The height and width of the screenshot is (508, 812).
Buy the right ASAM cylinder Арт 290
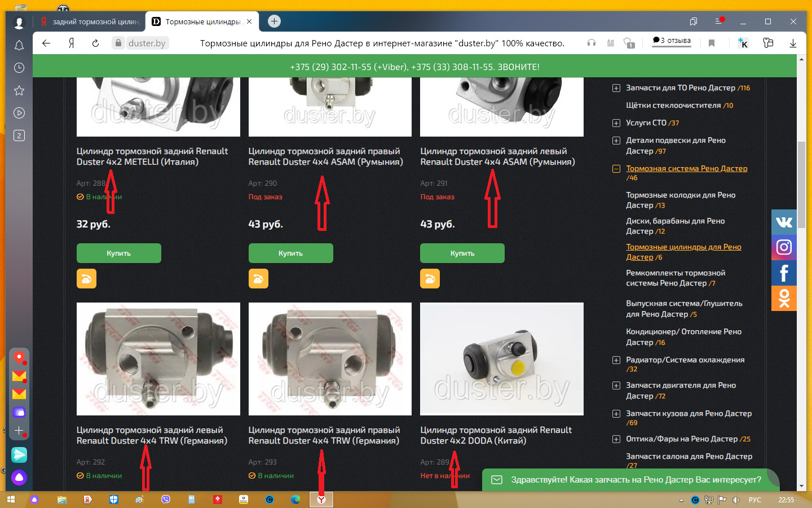pos(291,253)
